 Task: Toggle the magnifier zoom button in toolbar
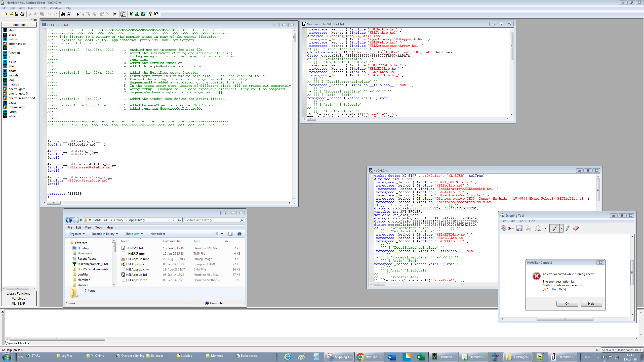tap(123, 14)
